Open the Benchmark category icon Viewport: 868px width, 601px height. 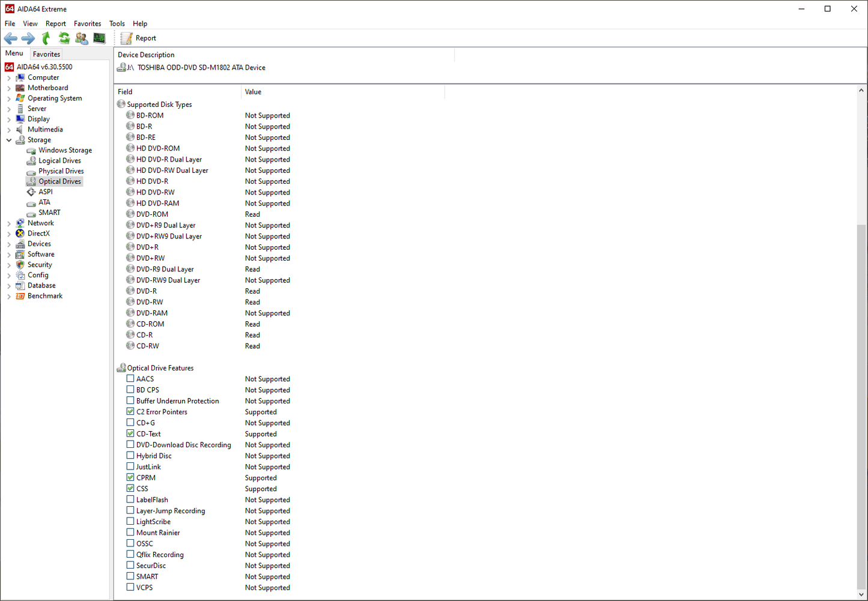[x=20, y=296]
